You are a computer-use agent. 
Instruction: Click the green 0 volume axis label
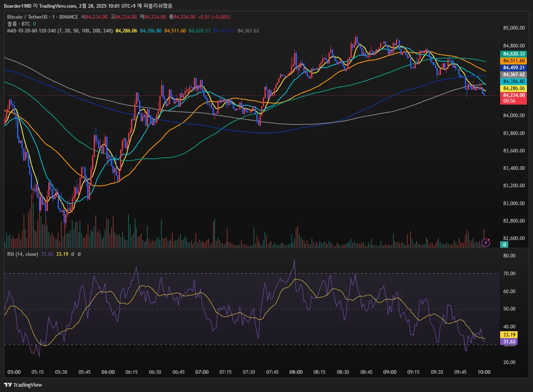(x=505, y=244)
